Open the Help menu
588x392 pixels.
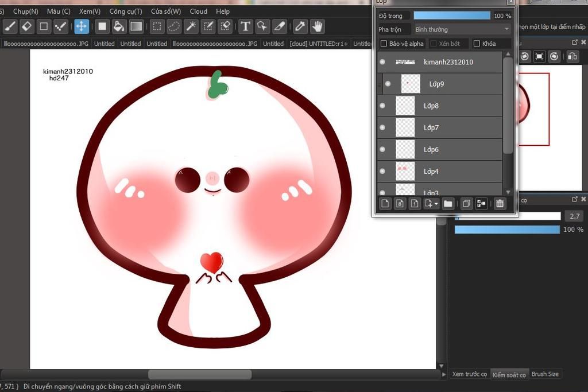(223, 11)
